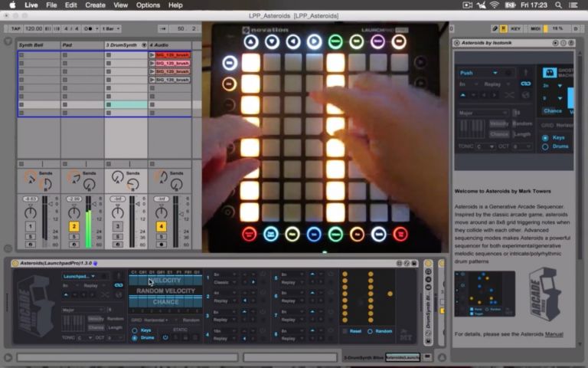The height and width of the screenshot is (368, 588).
Task: Click the shuffle cross icon in Asteroids device
Action: pos(105,295)
